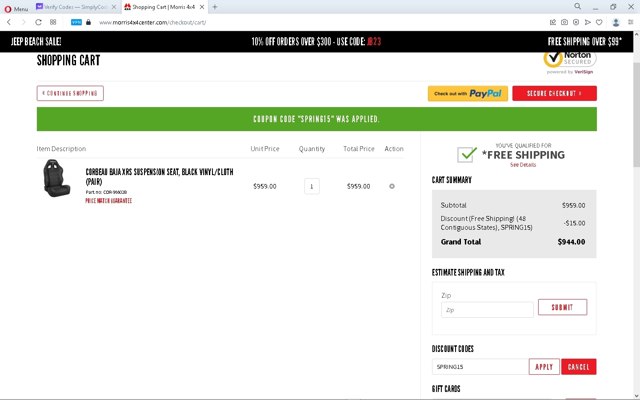Click the discount code field with SPRING15
Viewport: 640px width, 400px height.
480,367
